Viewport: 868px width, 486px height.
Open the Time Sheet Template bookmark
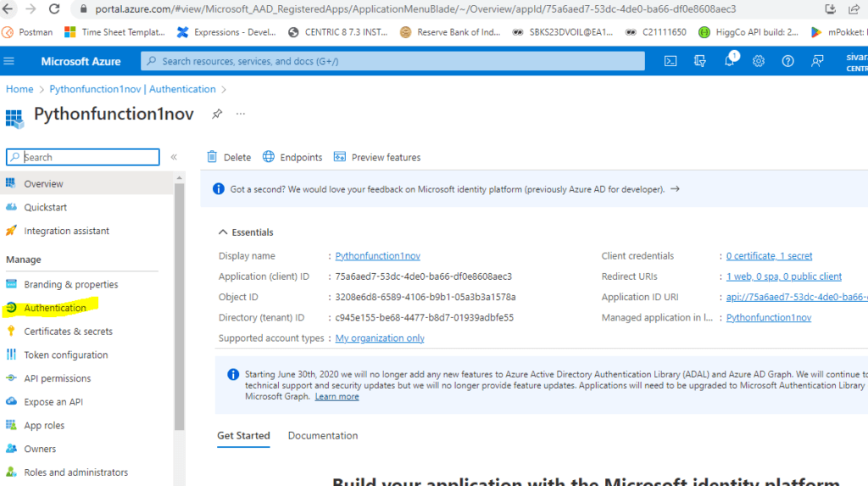[115, 32]
